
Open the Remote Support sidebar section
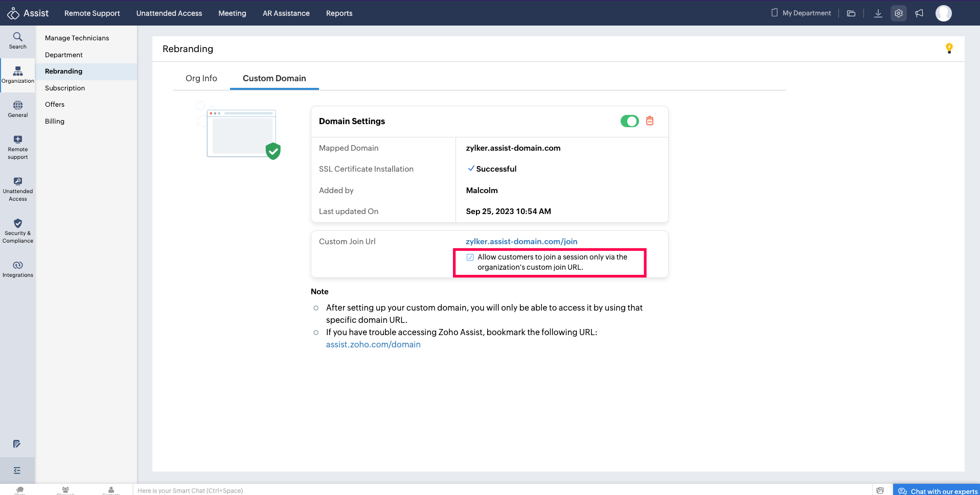point(17,147)
